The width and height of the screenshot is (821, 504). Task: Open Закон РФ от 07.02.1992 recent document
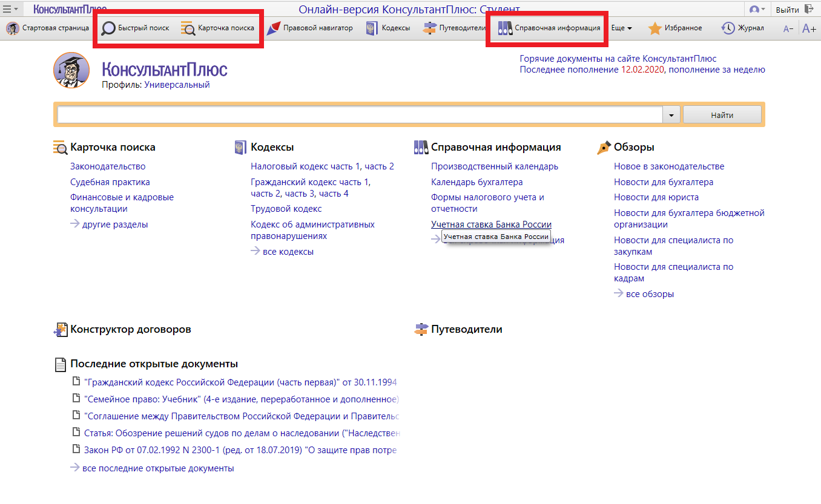(241, 450)
